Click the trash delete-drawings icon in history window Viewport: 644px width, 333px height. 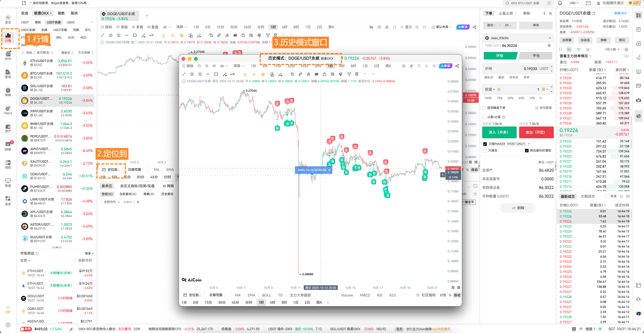pos(357,74)
